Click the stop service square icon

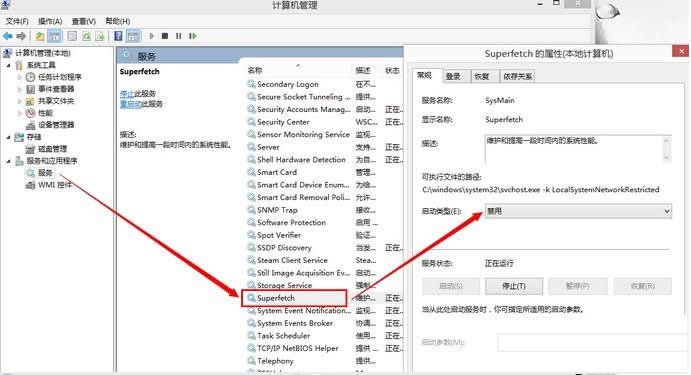(165, 36)
